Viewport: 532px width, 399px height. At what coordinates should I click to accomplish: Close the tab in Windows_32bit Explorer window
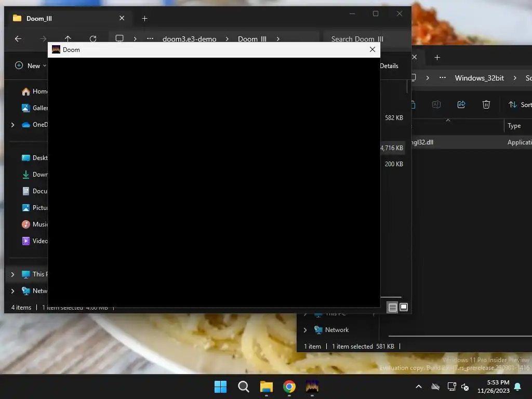(x=414, y=57)
